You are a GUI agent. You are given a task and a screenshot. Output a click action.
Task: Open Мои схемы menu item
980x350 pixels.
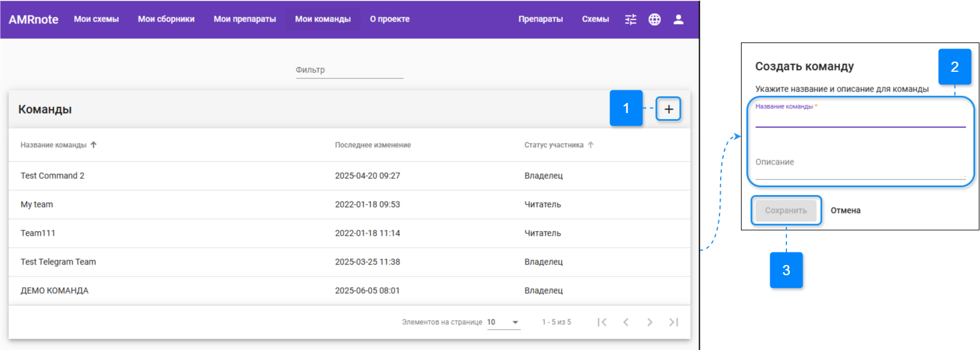click(x=96, y=19)
